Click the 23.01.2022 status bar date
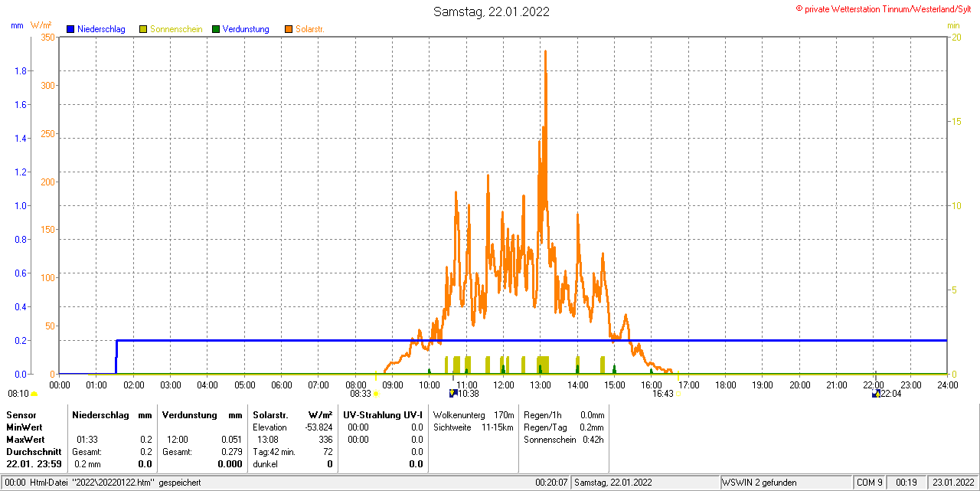Viewport: 980px width, 491px height. pyautogui.click(x=952, y=483)
